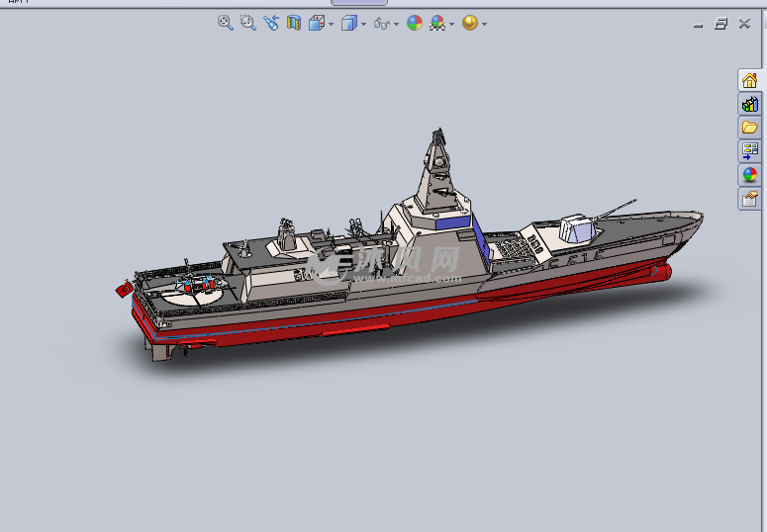Open the File Explorer folder tab
767x532 pixels.
[x=749, y=128]
